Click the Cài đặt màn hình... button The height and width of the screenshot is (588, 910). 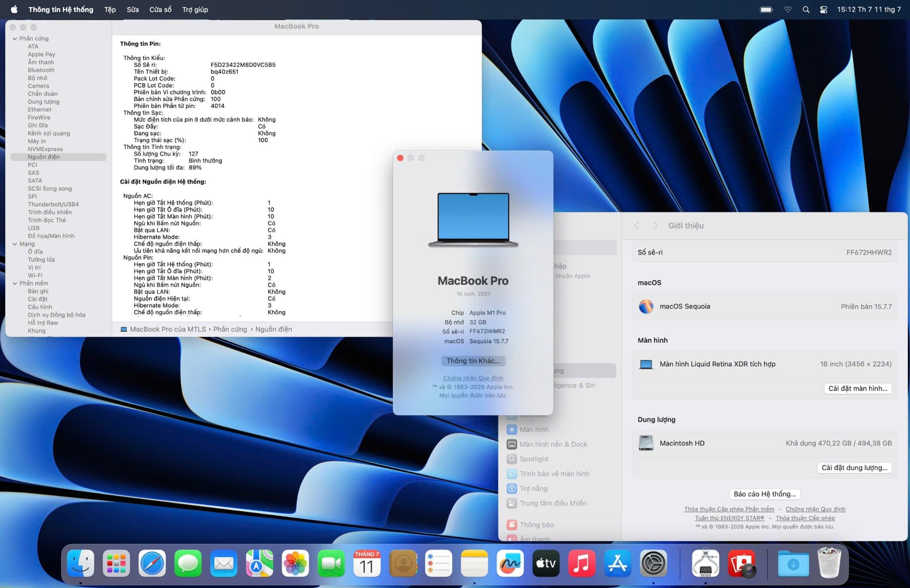tap(858, 388)
